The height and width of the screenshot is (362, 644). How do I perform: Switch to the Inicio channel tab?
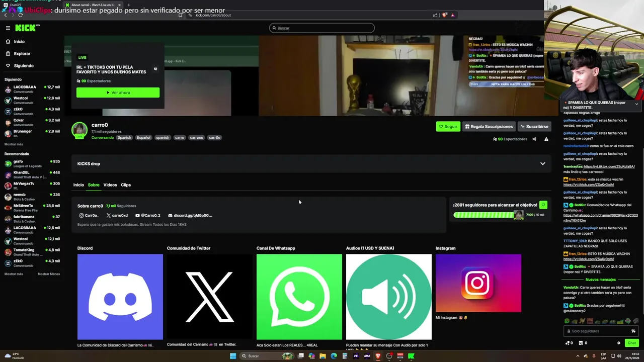(78, 185)
